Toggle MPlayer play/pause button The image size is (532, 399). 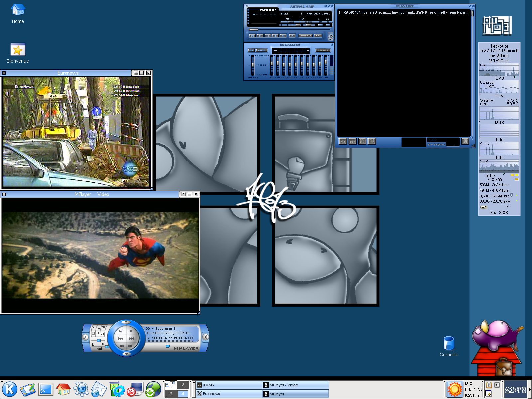122,331
